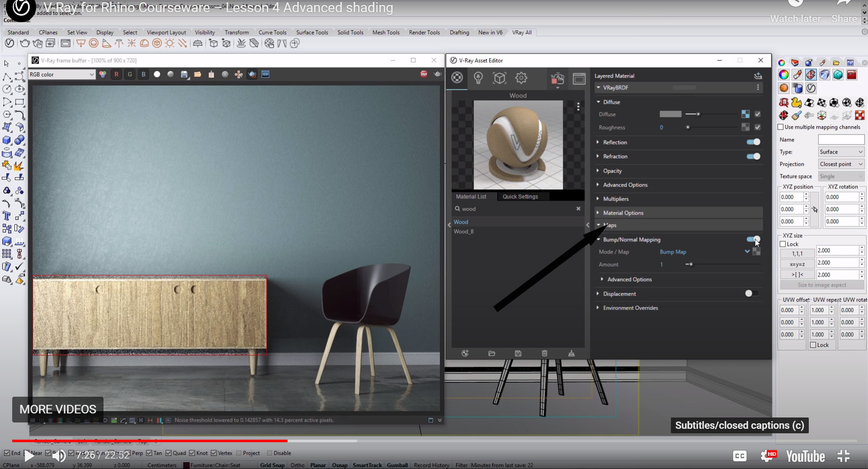The image size is (868, 469).
Task: Click the V-Ray logo icon in Rhino toolbar
Action: [x=9, y=43]
